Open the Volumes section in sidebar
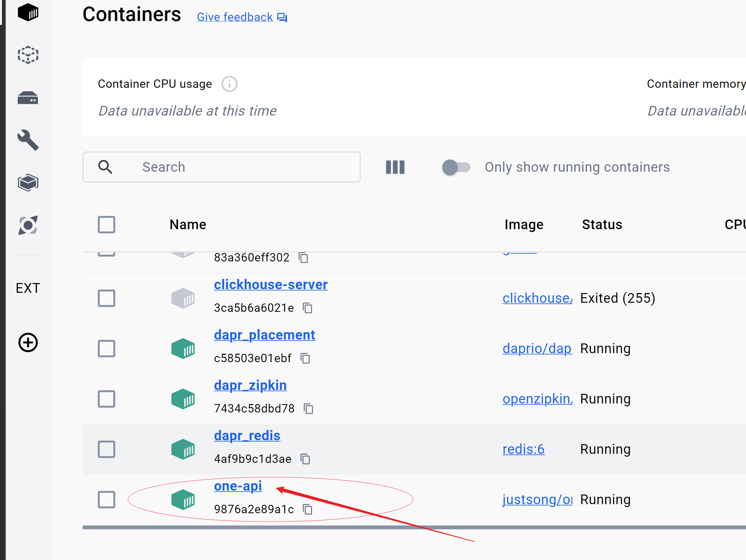 28,98
